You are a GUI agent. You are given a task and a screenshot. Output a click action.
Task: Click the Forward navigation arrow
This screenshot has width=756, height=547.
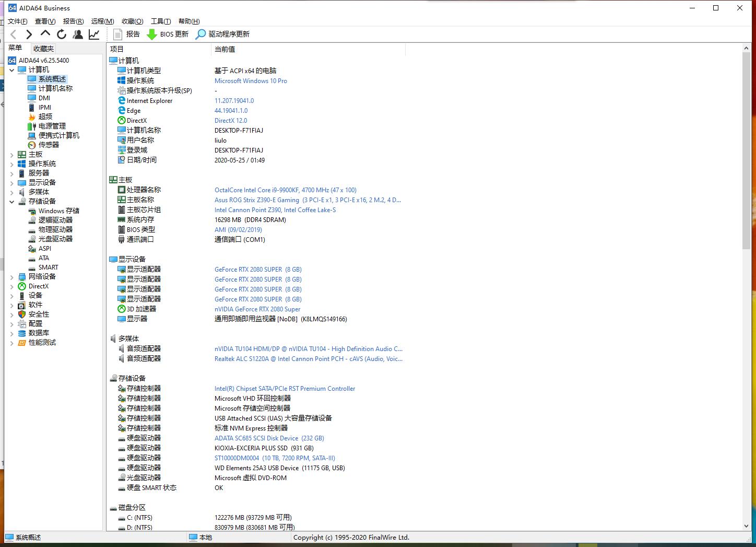click(29, 34)
